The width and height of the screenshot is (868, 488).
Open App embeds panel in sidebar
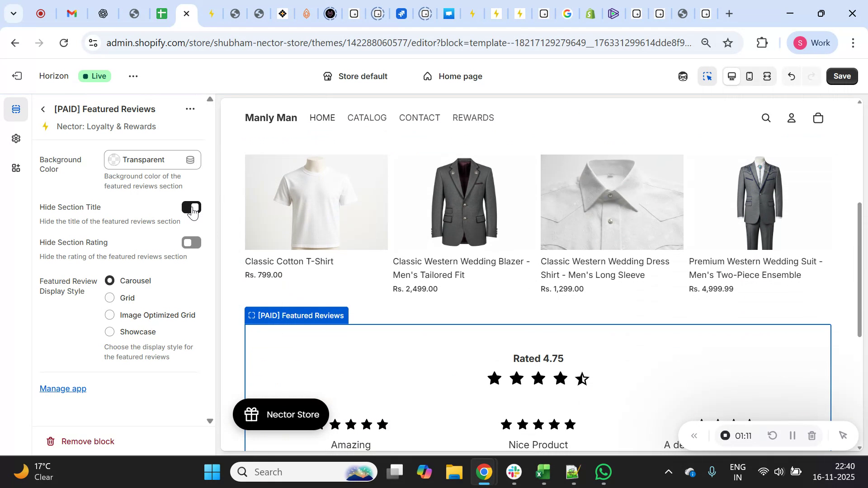16,168
